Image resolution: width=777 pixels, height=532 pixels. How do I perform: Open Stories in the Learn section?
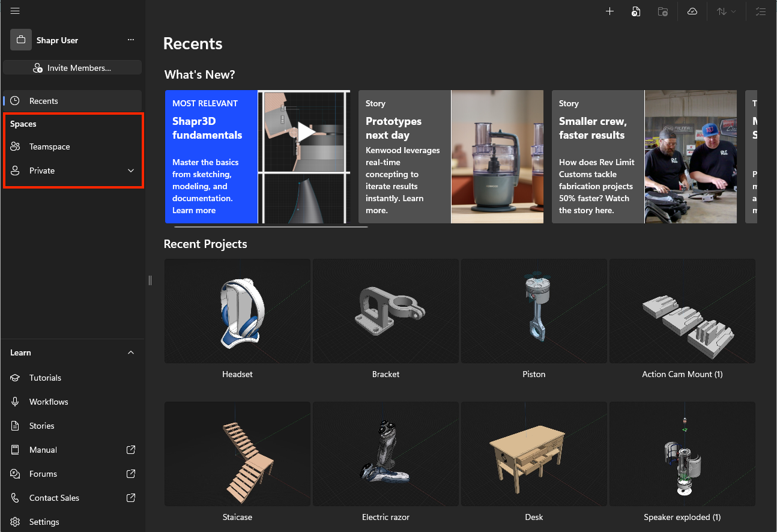point(73,426)
